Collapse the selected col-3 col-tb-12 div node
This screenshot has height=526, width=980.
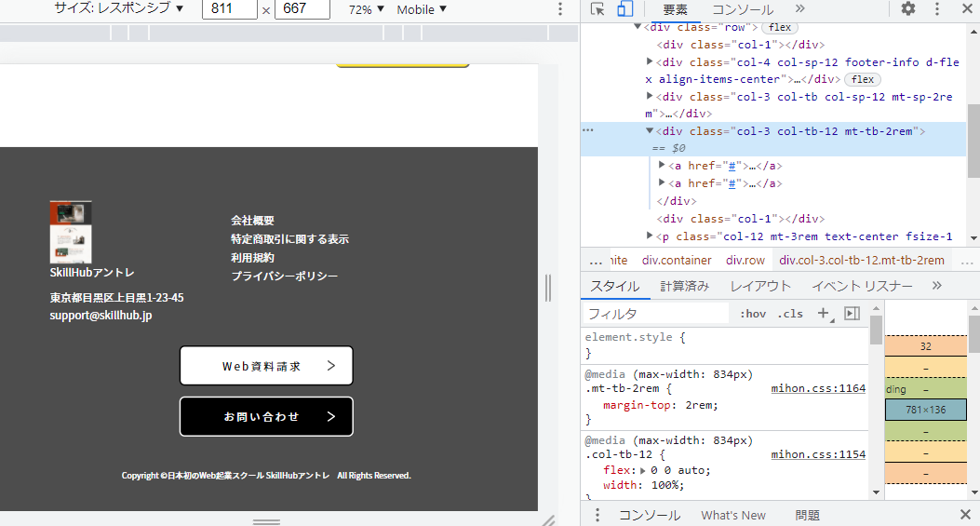[650, 130]
